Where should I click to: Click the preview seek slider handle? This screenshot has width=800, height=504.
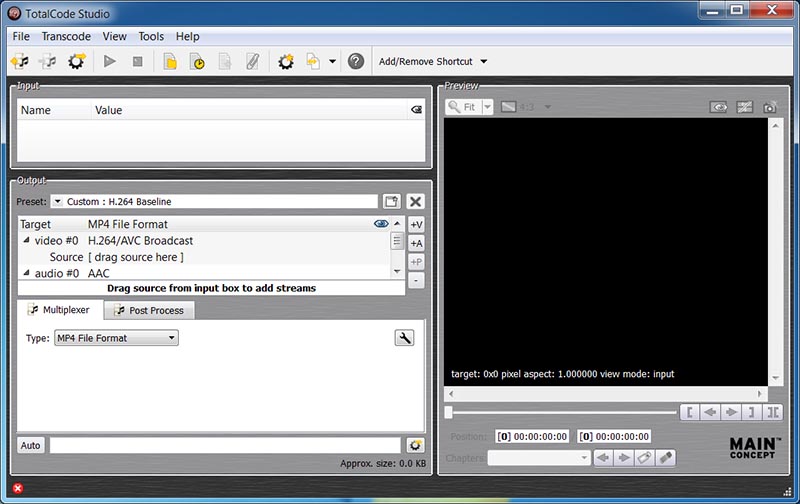coord(448,412)
